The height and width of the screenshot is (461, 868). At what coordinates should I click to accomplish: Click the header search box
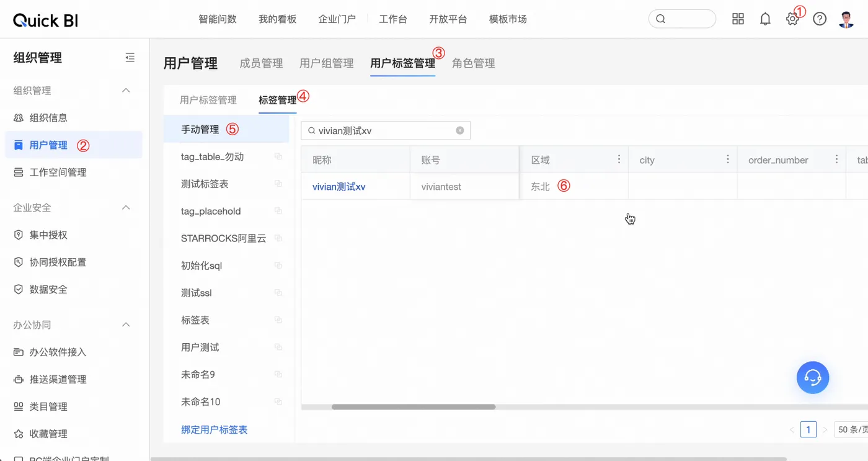[x=682, y=19]
